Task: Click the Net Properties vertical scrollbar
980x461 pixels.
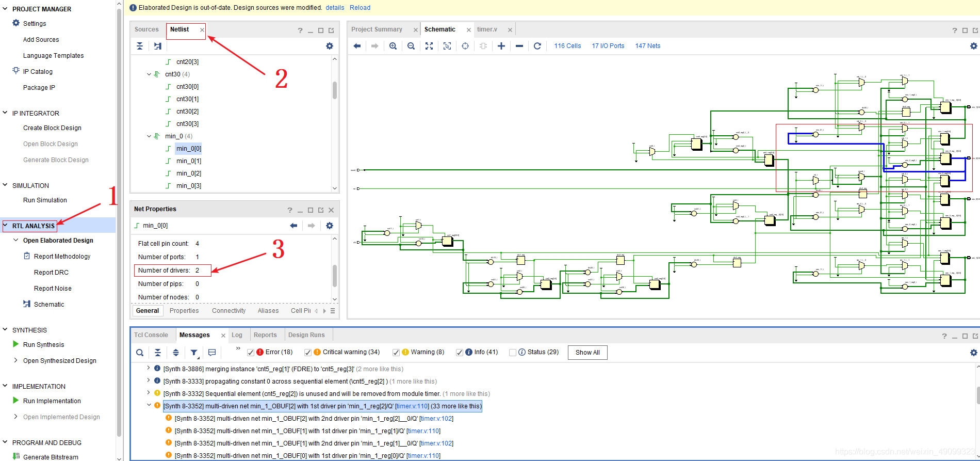Action: [335, 276]
